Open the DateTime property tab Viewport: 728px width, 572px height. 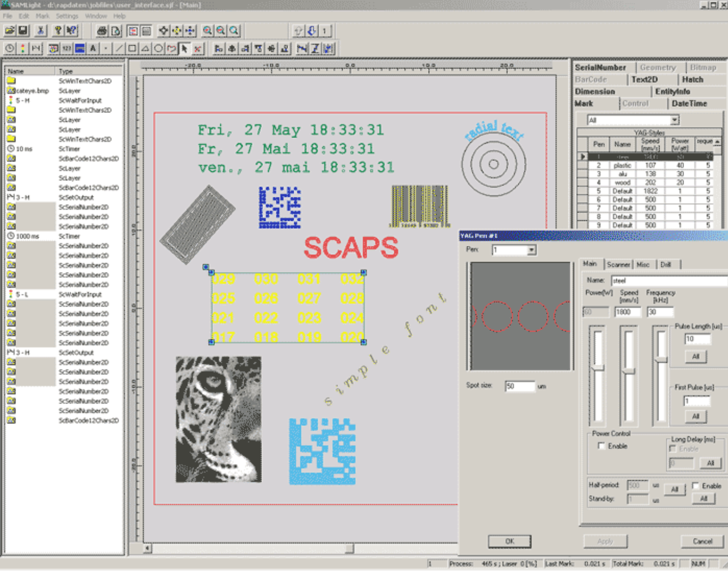coord(689,103)
